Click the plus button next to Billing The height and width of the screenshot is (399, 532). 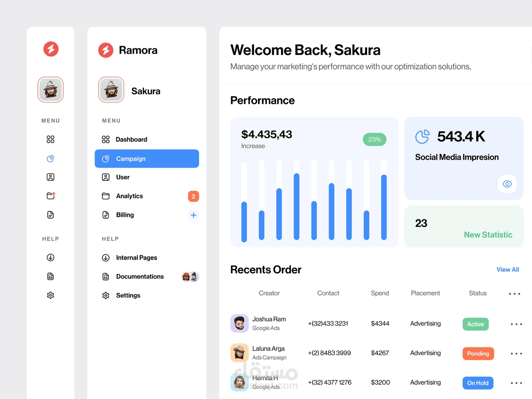point(193,215)
